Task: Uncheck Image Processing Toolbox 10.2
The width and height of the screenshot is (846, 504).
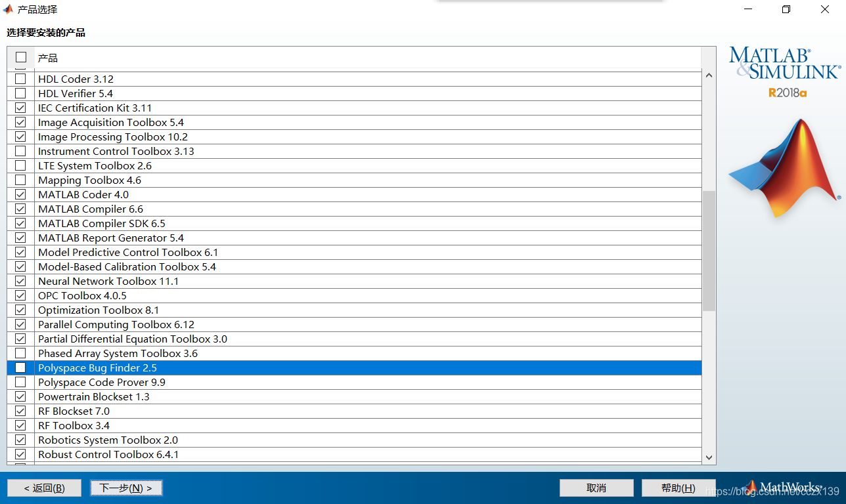Action: coord(20,136)
